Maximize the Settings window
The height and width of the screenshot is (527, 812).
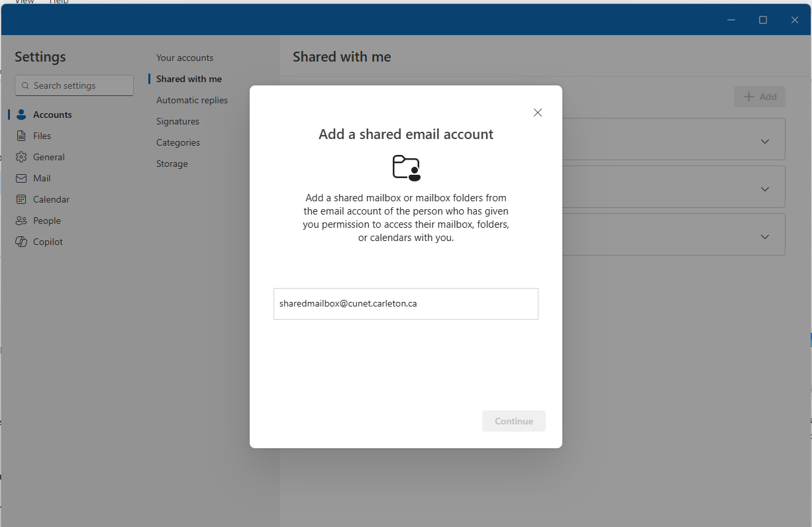pos(763,20)
